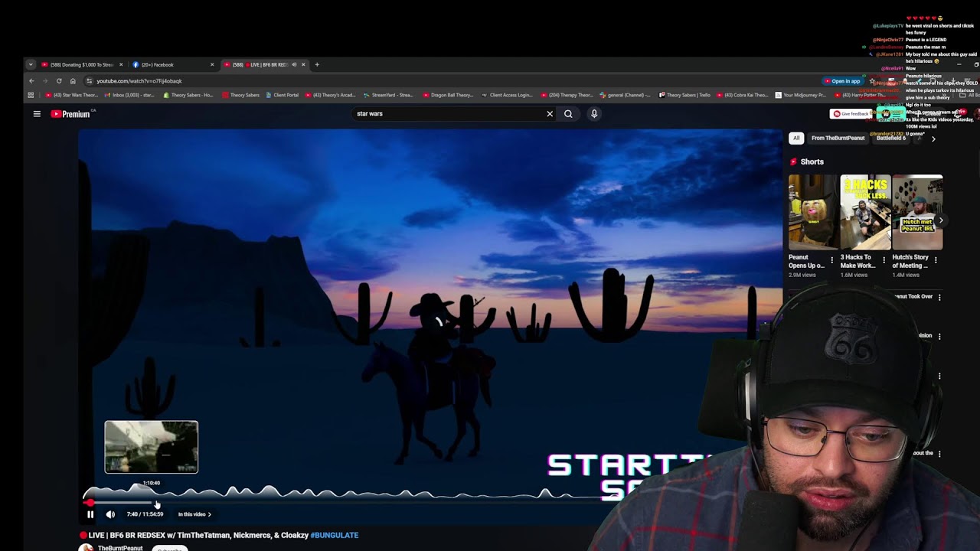
Task: Close the 'Donating $1,000 To Stre...' tab
Action: (x=121, y=65)
